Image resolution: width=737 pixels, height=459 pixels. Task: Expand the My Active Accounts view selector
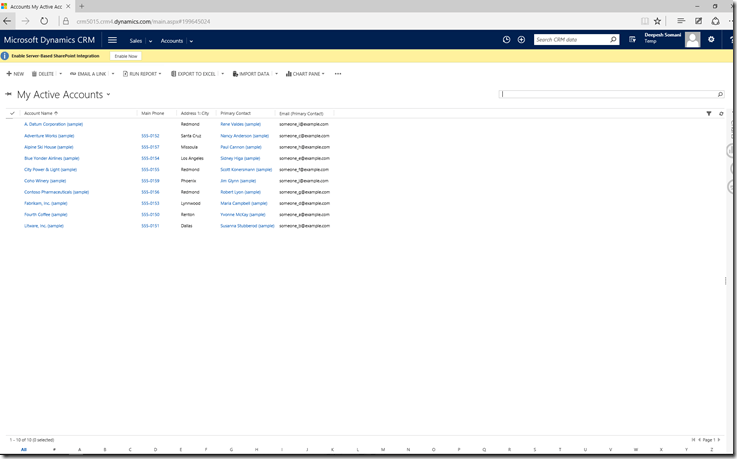coord(108,95)
